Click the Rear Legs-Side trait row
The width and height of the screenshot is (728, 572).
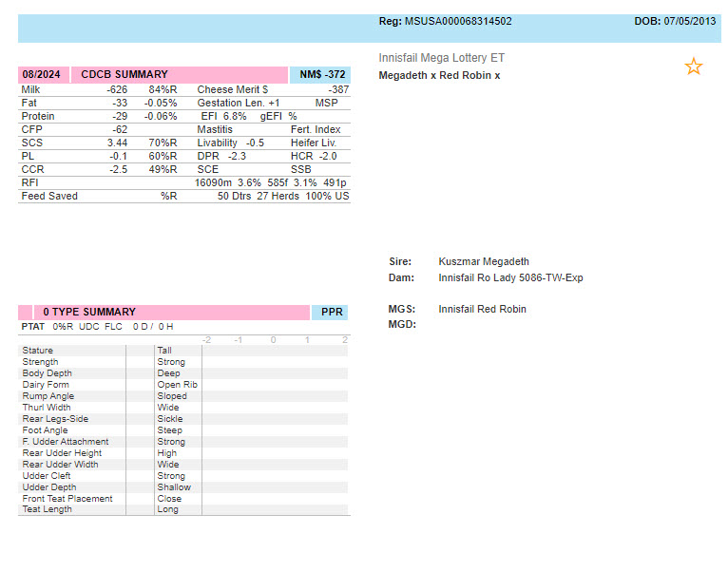coord(182,419)
